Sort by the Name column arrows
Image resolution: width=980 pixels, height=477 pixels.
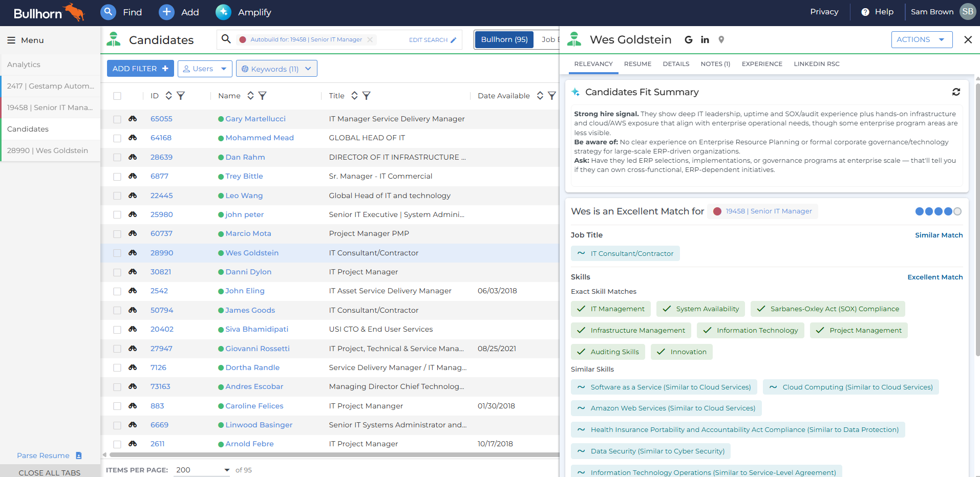[250, 96]
